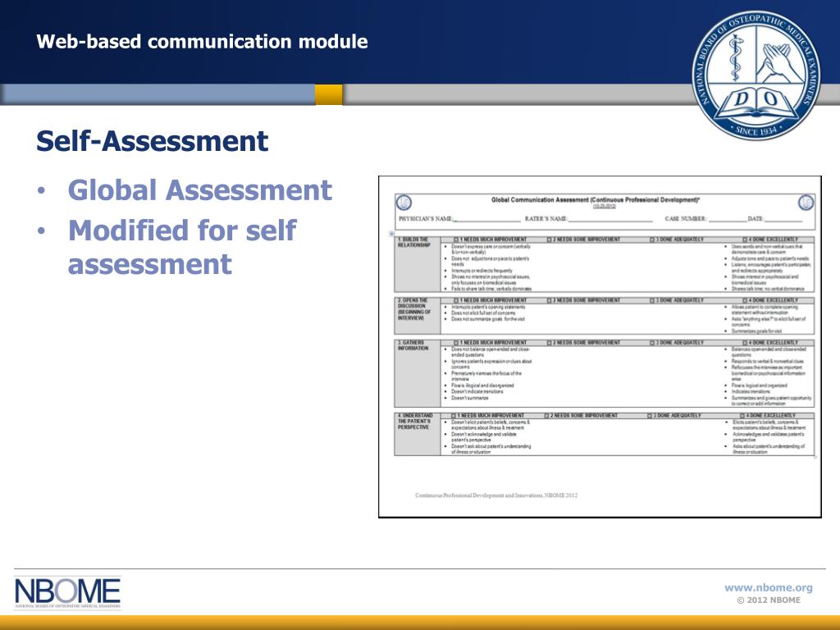Click the 'Self-Assessment' slide title

152,141
